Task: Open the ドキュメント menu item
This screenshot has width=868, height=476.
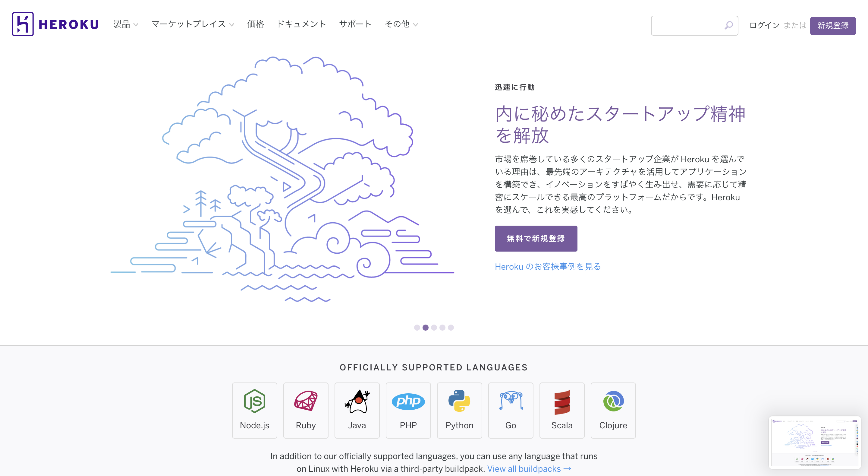Action: (301, 24)
